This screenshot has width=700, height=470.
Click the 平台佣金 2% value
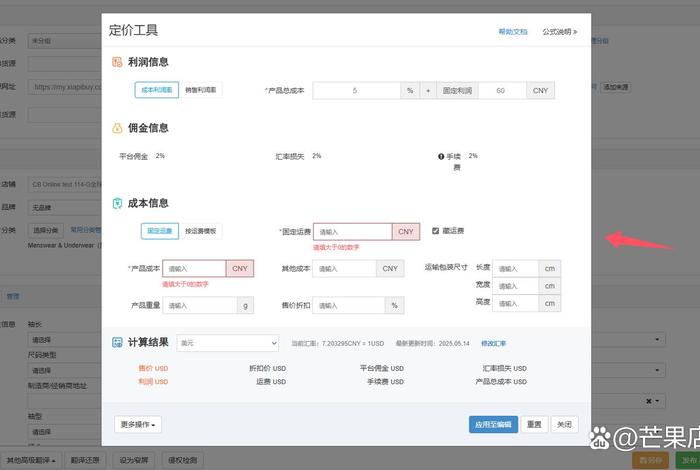(160, 156)
